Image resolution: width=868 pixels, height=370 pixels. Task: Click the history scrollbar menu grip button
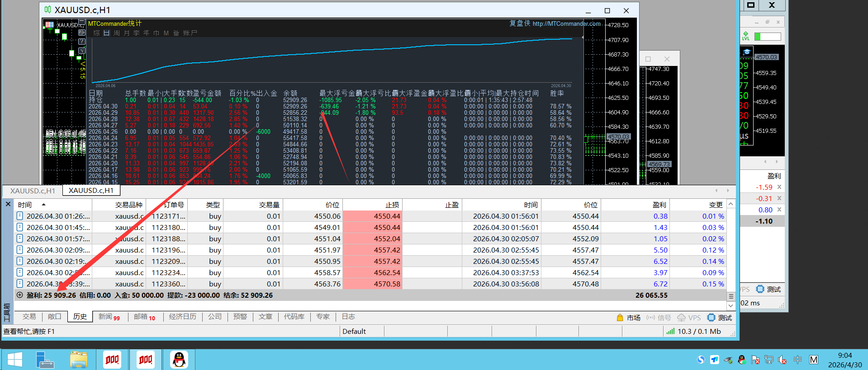(x=731, y=296)
